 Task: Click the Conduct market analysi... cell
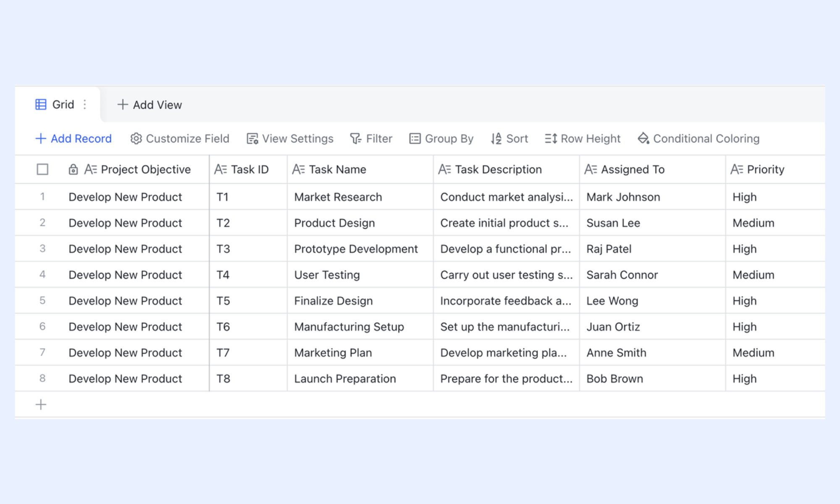pos(507,197)
